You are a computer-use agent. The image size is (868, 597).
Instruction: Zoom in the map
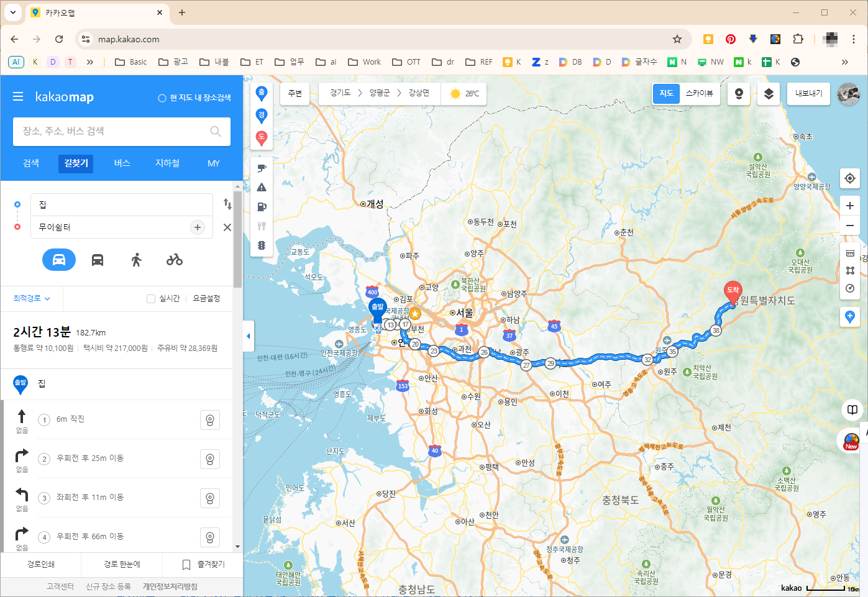(x=850, y=206)
